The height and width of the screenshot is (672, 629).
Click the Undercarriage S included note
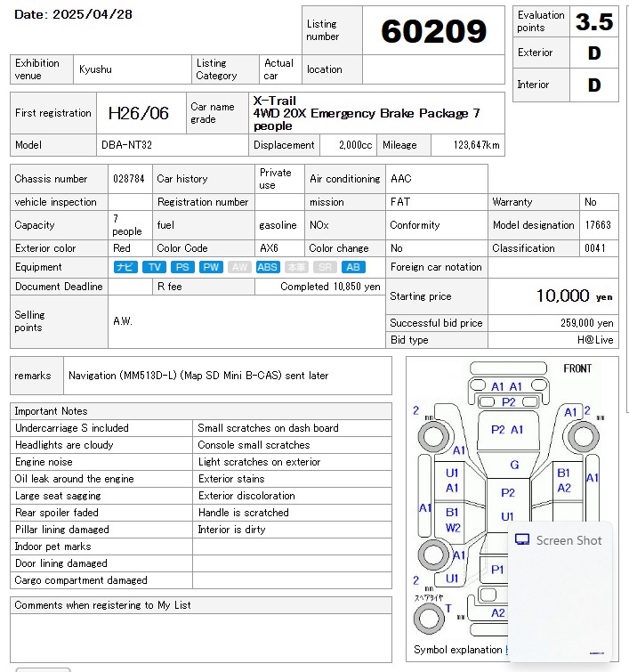point(71,428)
